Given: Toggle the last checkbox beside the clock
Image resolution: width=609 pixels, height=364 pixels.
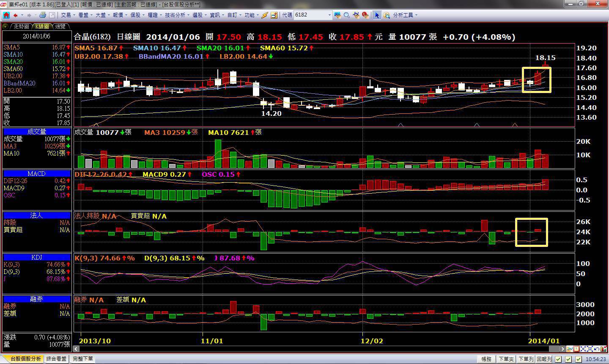Looking at the screenshot, I should point(579,359).
